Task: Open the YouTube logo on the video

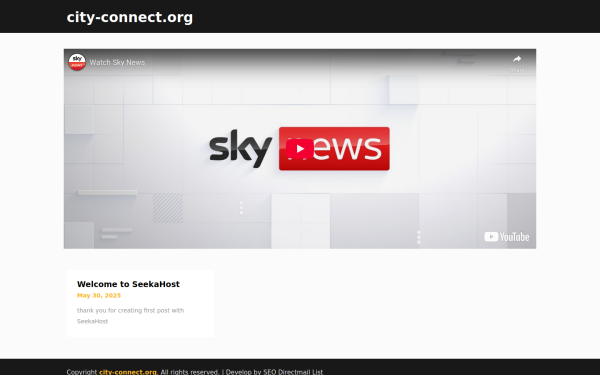Action: (507, 237)
